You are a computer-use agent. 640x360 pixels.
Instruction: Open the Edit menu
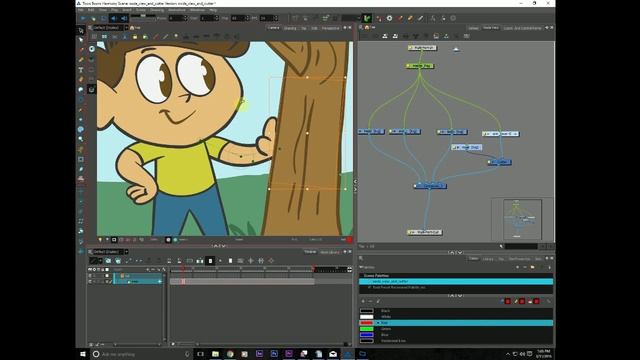pos(91,10)
